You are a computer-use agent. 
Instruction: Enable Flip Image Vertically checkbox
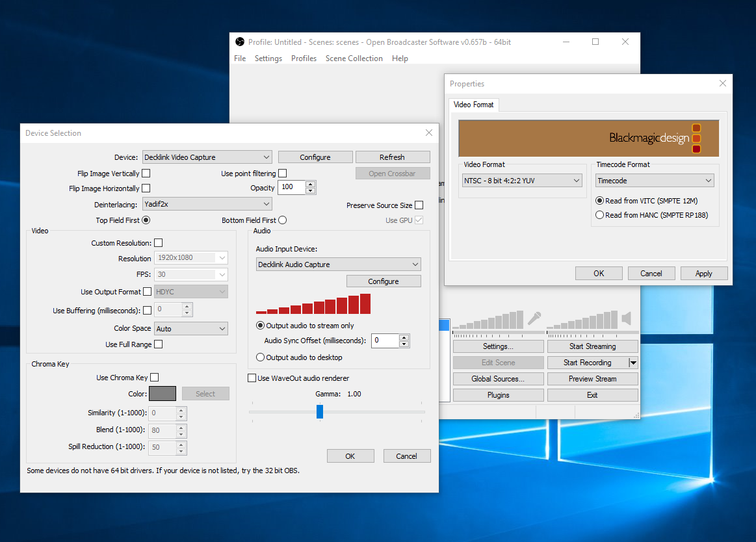click(146, 173)
